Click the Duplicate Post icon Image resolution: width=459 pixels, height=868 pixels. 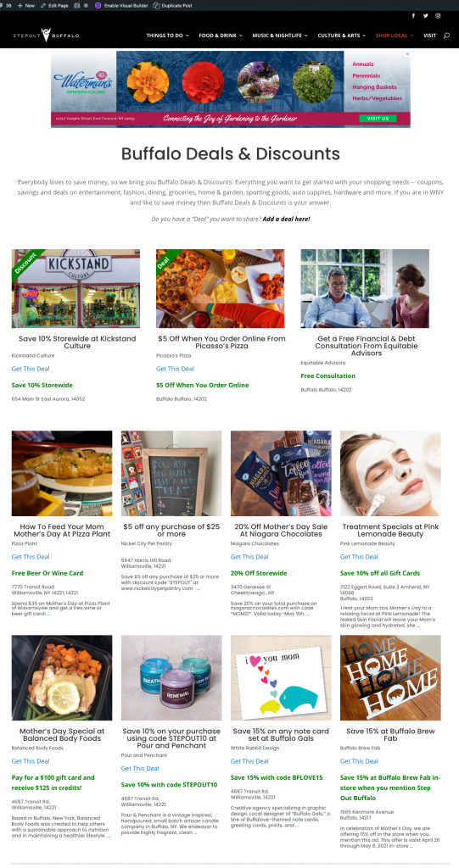(x=157, y=5)
